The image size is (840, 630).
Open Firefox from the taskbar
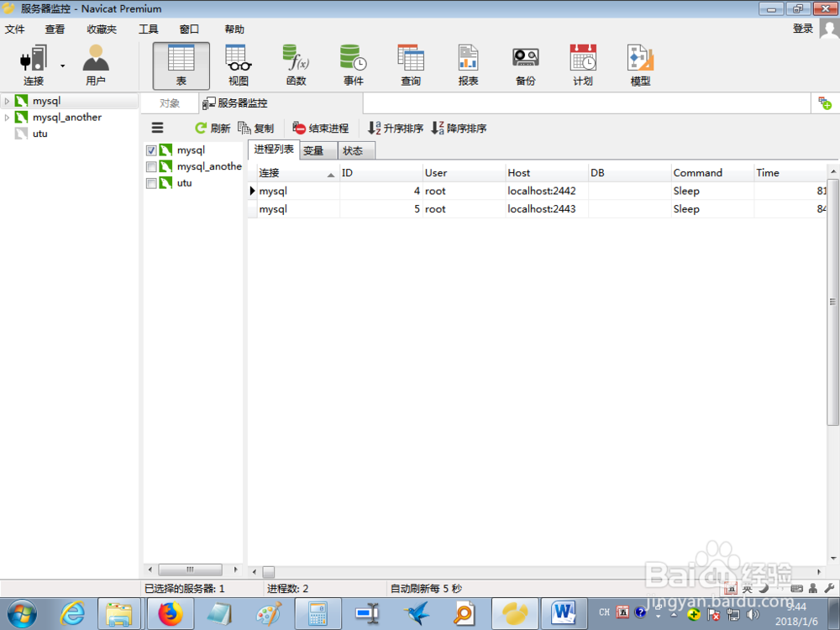point(171,614)
